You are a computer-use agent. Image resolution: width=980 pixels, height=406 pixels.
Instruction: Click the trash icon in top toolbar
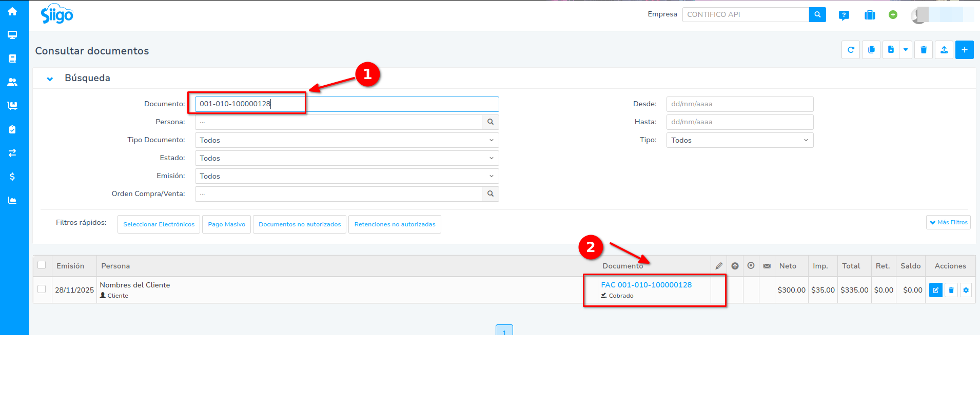[x=924, y=50]
